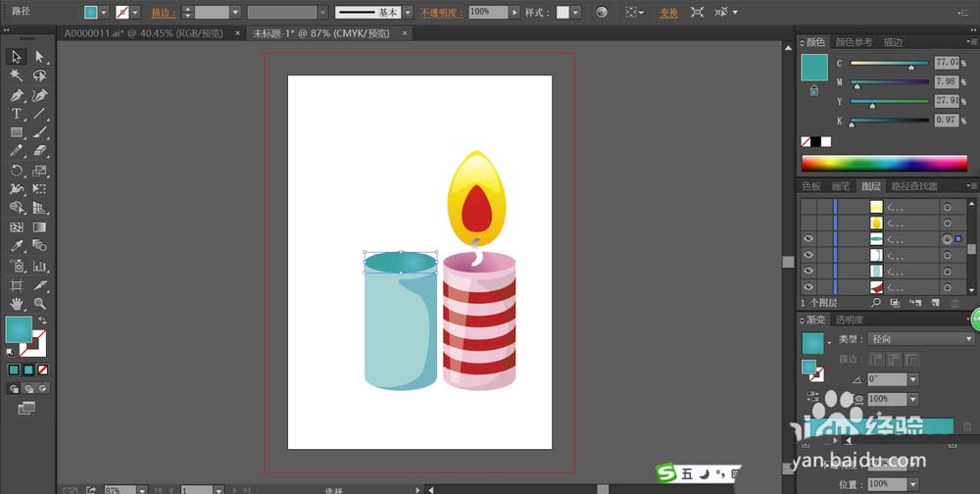
Task: Click the 不透明度 link
Action: tap(442, 12)
